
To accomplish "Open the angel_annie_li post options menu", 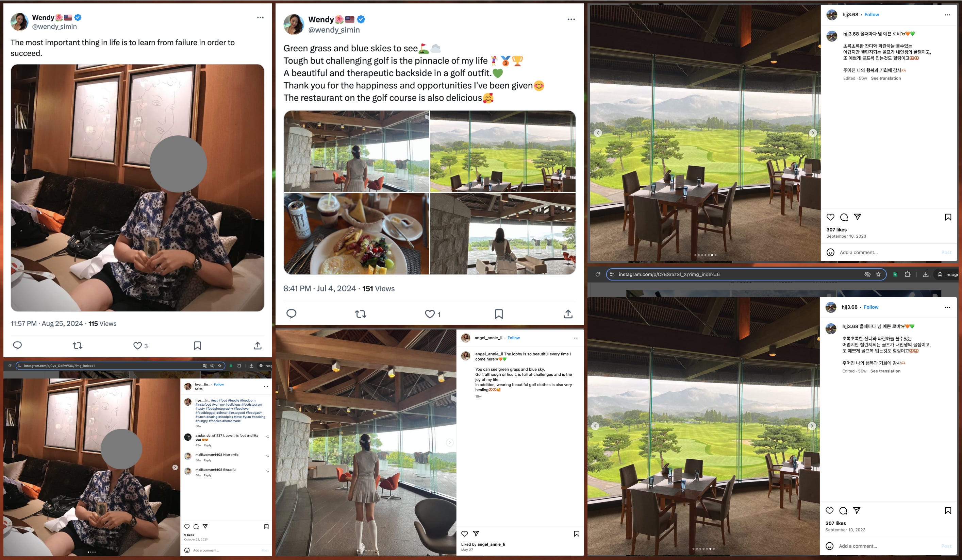I will pyautogui.click(x=576, y=338).
